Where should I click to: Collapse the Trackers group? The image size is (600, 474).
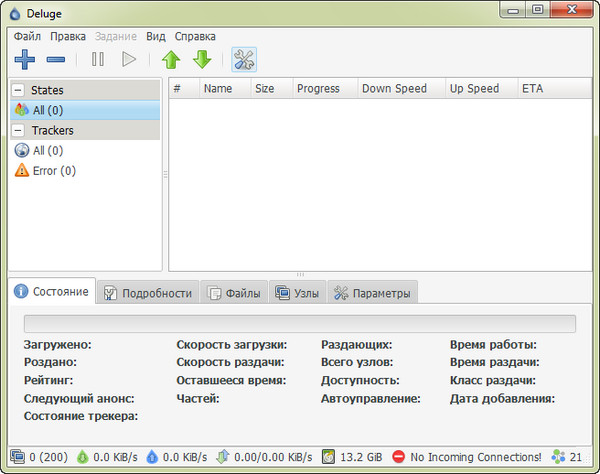(19, 130)
